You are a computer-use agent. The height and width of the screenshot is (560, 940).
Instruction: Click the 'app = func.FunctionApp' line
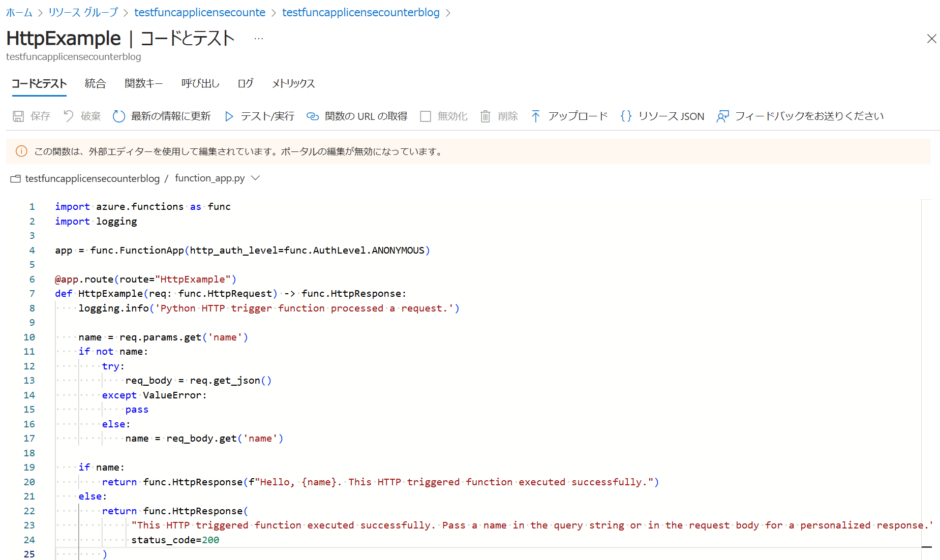[x=242, y=250]
